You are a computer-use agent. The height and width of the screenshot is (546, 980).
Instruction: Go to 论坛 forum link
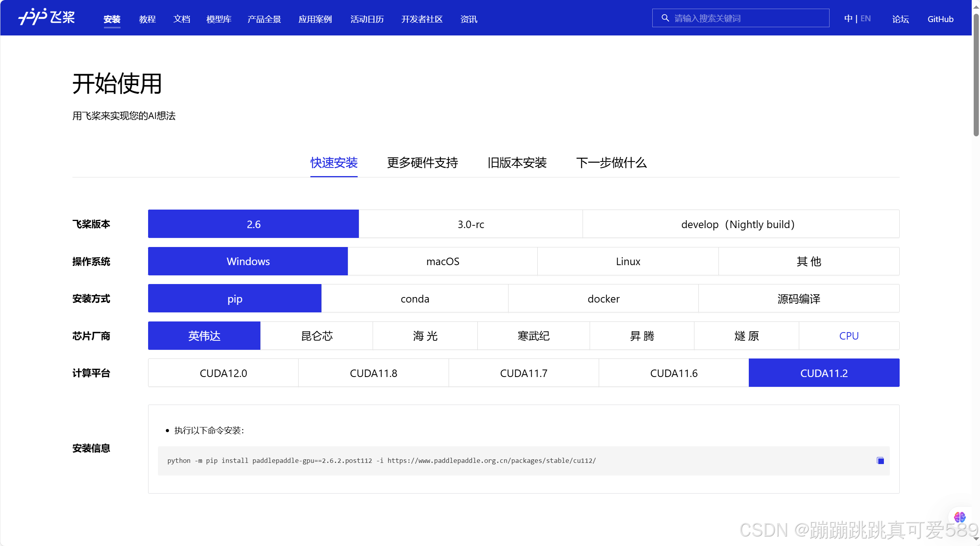pyautogui.click(x=900, y=19)
